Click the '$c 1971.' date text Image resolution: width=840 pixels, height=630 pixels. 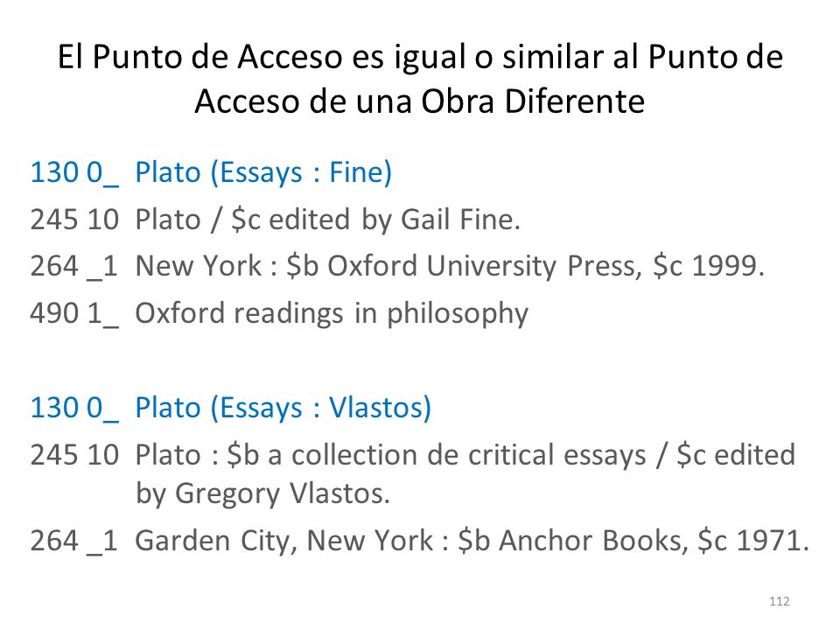753,541
